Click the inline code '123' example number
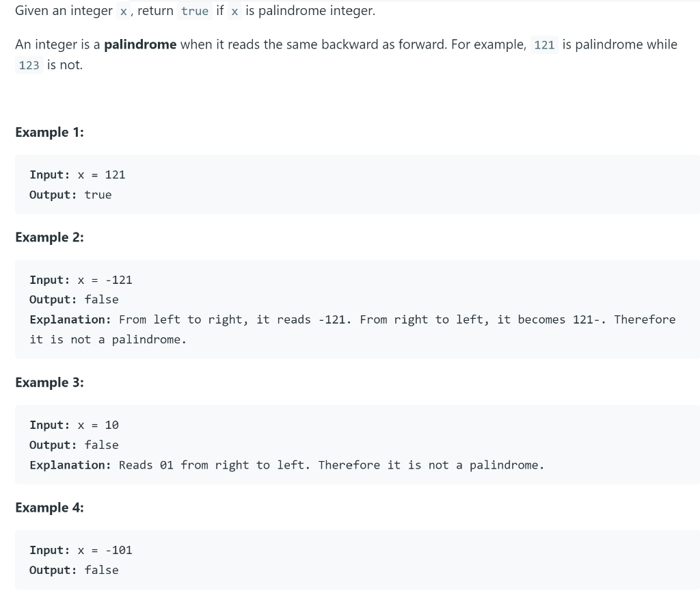The width and height of the screenshot is (700, 591). [x=29, y=65]
